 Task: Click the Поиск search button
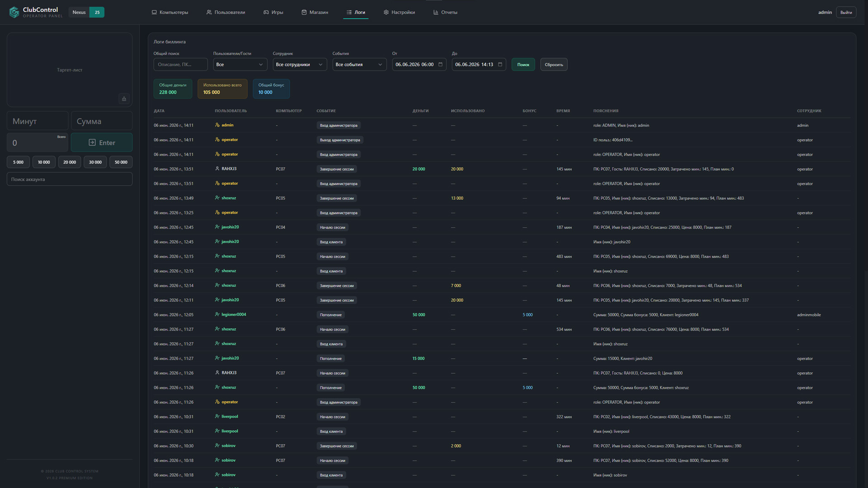tap(523, 65)
